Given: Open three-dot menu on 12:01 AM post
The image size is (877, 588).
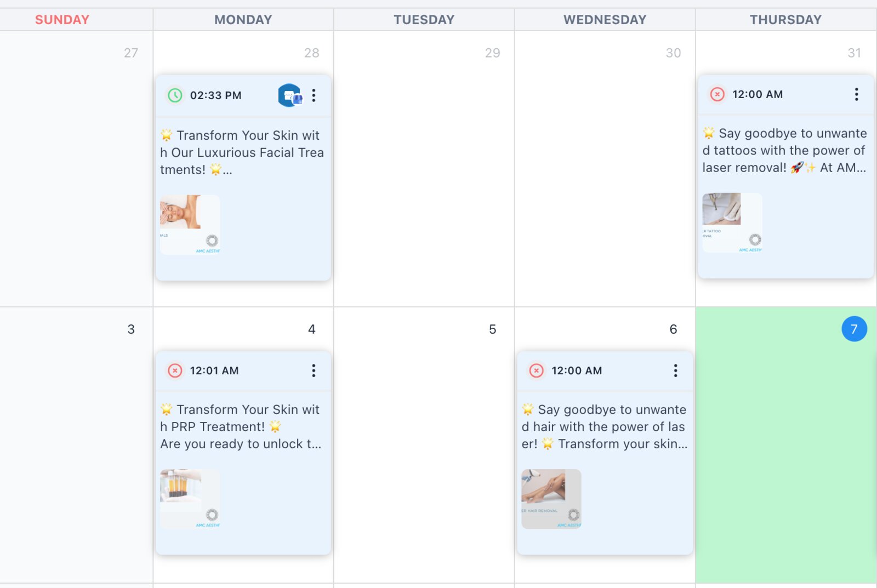Looking at the screenshot, I should click(314, 370).
